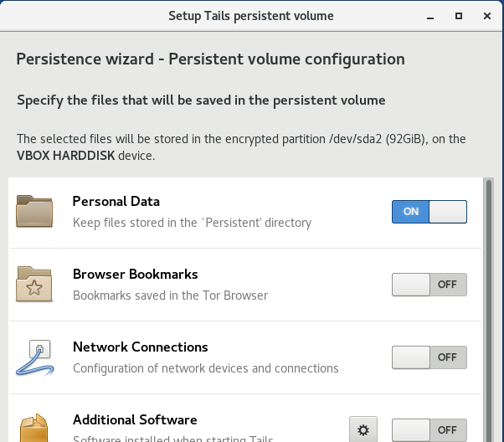The width and height of the screenshot is (504, 442).
Task: Select the Network Connections row title
Action: tap(140, 347)
